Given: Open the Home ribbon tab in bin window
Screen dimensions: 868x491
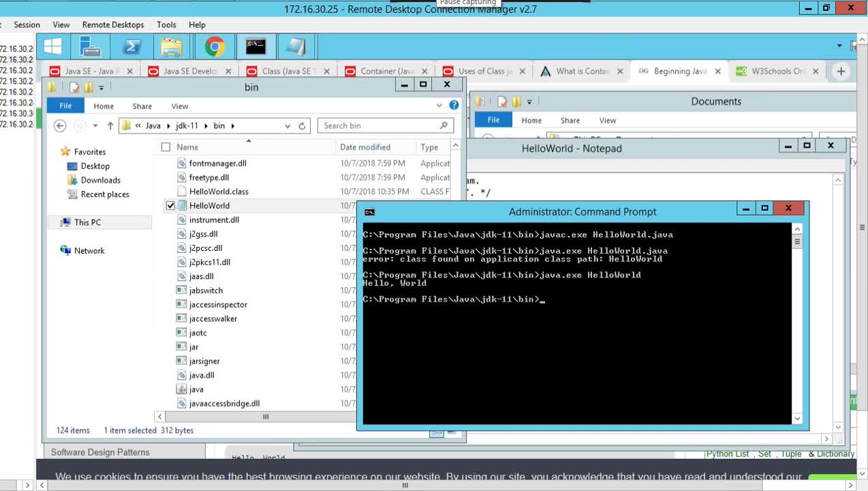Looking at the screenshot, I should click(104, 106).
